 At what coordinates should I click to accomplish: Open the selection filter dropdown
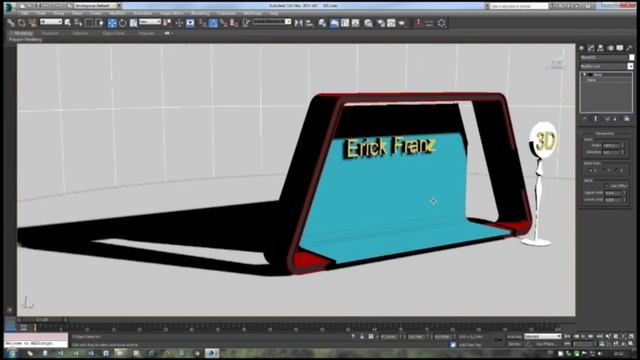click(x=51, y=22)
